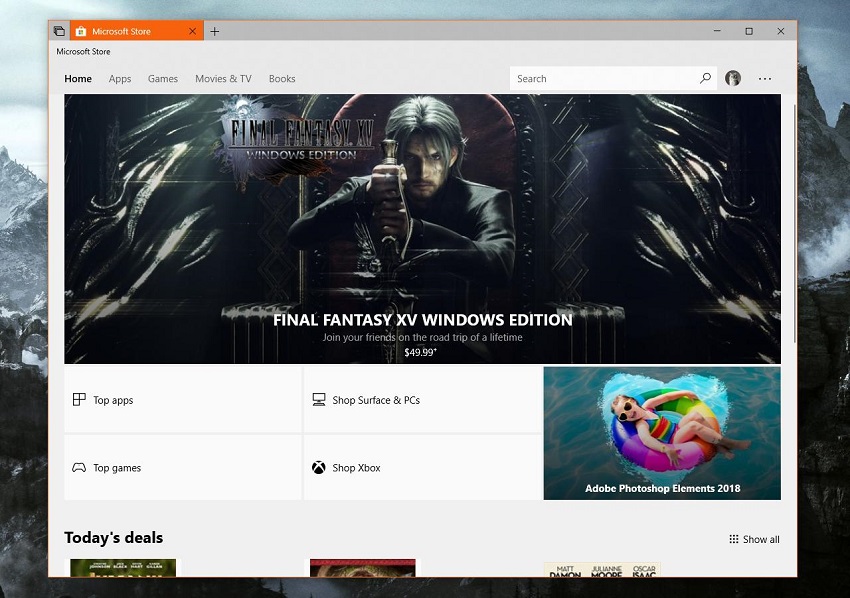Select the Home tab

[78, 79]
